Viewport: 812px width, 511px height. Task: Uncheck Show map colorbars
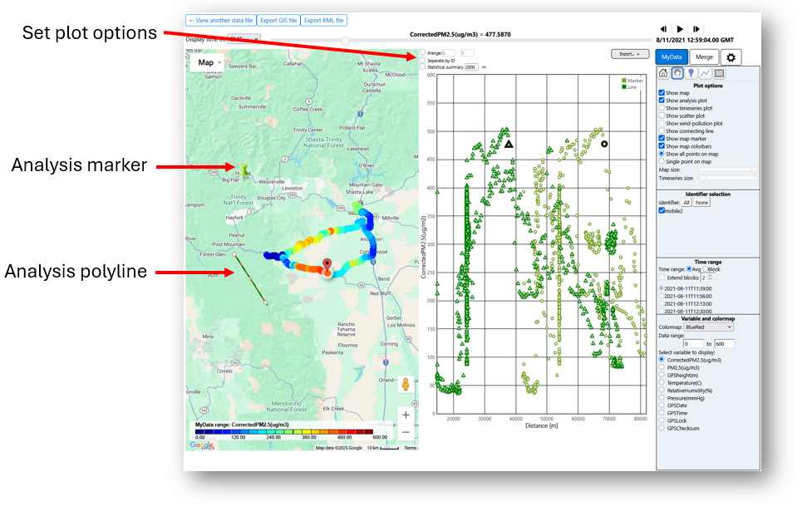coord(662,146)
